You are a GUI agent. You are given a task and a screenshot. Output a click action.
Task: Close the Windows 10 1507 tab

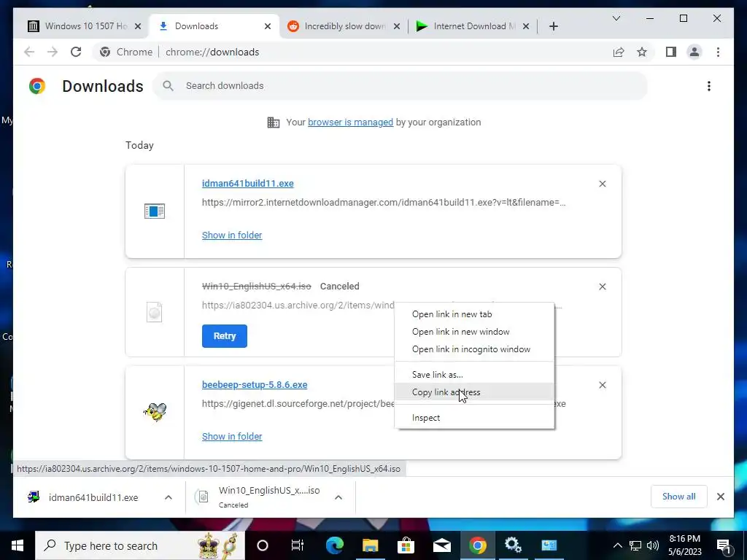(x=138, y=26)
